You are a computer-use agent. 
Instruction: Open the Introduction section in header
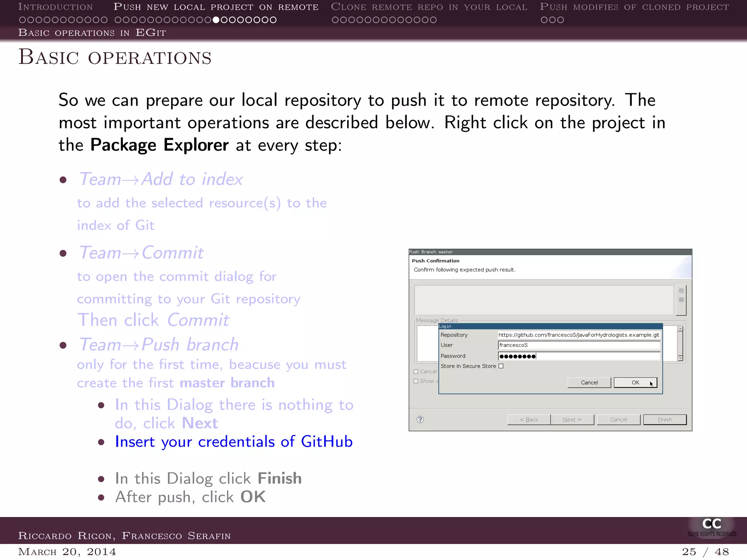pos(55,7)
